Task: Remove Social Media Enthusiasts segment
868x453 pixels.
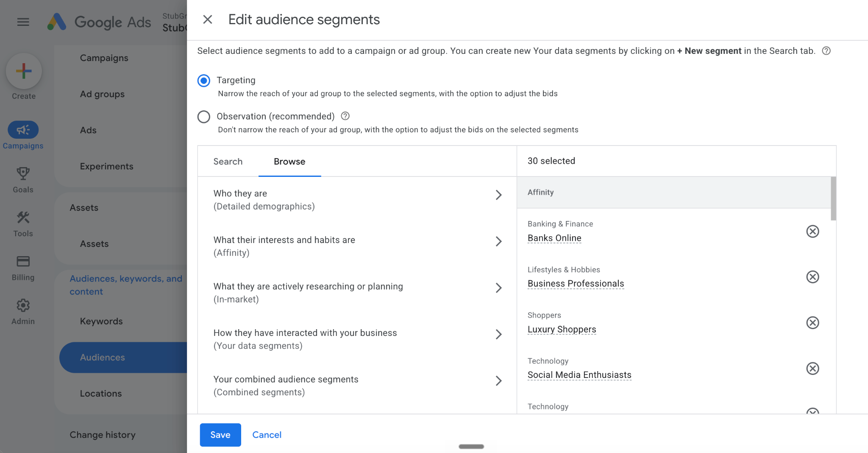Action: [x=812, y=369]
